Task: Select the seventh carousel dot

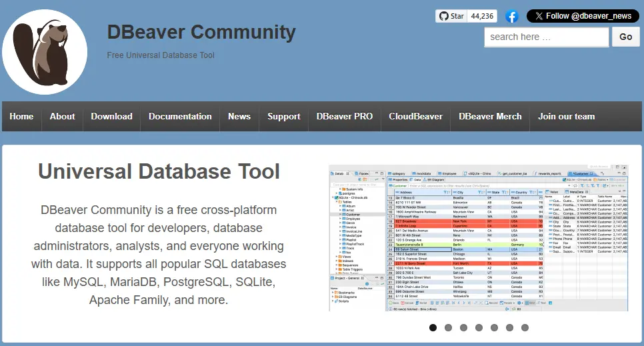Action: pyautogui.click(x=525, y=327)
